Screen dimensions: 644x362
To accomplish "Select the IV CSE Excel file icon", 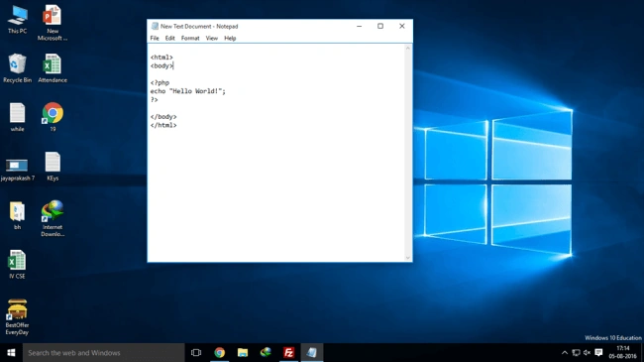I will click(x=17, y=264).
